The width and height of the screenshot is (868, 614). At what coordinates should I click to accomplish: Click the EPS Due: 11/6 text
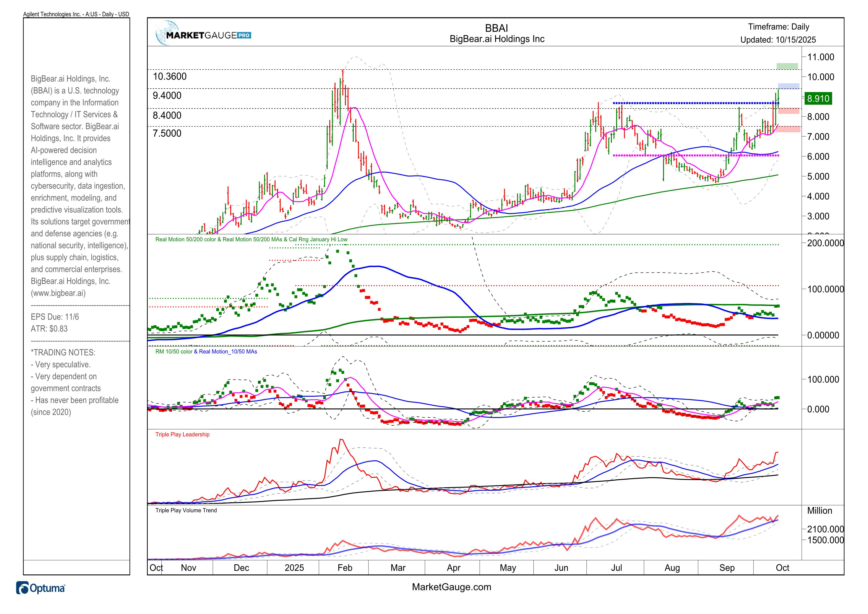tap(55, 317)
